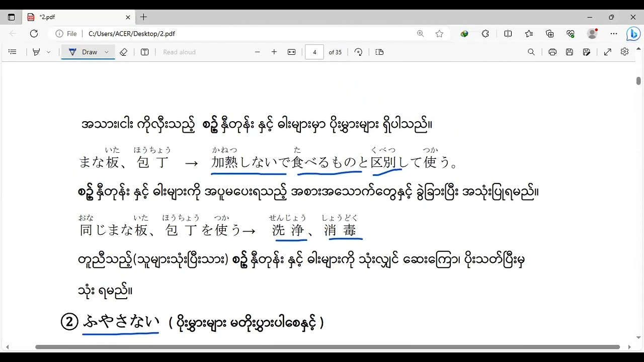Screen dimensions: 644x362
Task: Rotate the PDF page
Action: [x=358, y=52]
